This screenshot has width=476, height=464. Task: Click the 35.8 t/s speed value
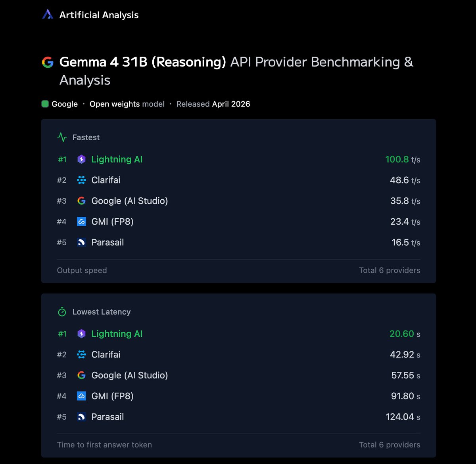tap(405, 201)
